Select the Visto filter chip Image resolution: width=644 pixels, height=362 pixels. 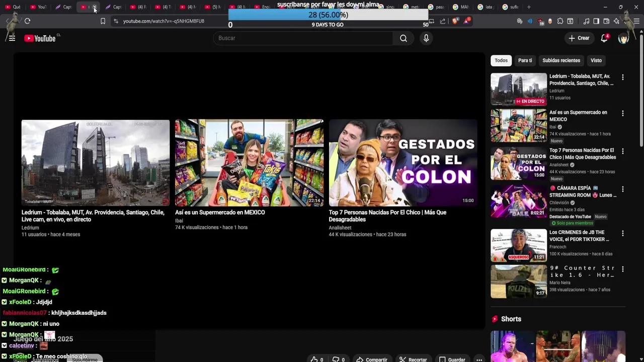click(596, 60)
